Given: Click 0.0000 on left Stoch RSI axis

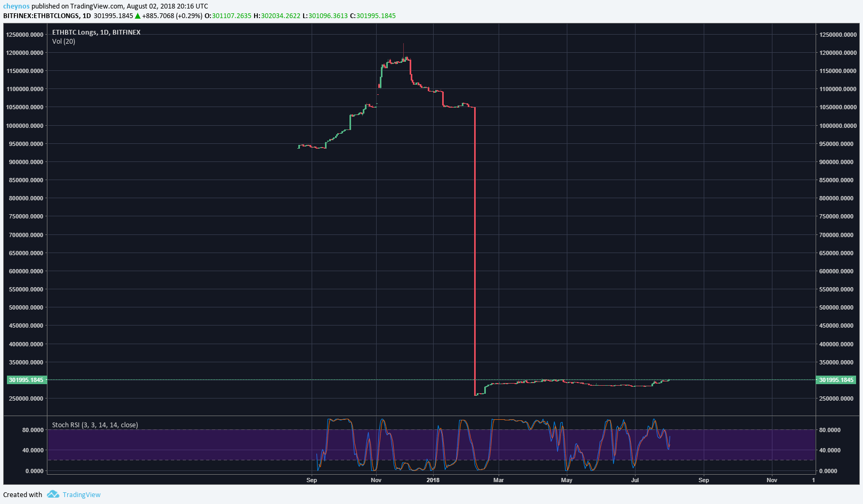Looking at the screenshot, I should coord(35,471).
